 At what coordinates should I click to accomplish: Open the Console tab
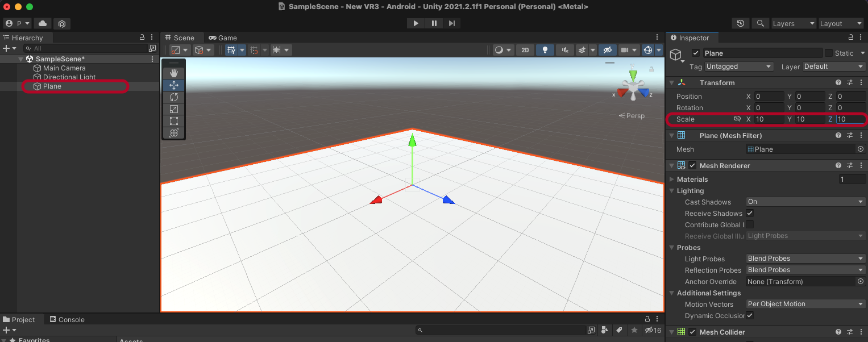coord(67,319)
